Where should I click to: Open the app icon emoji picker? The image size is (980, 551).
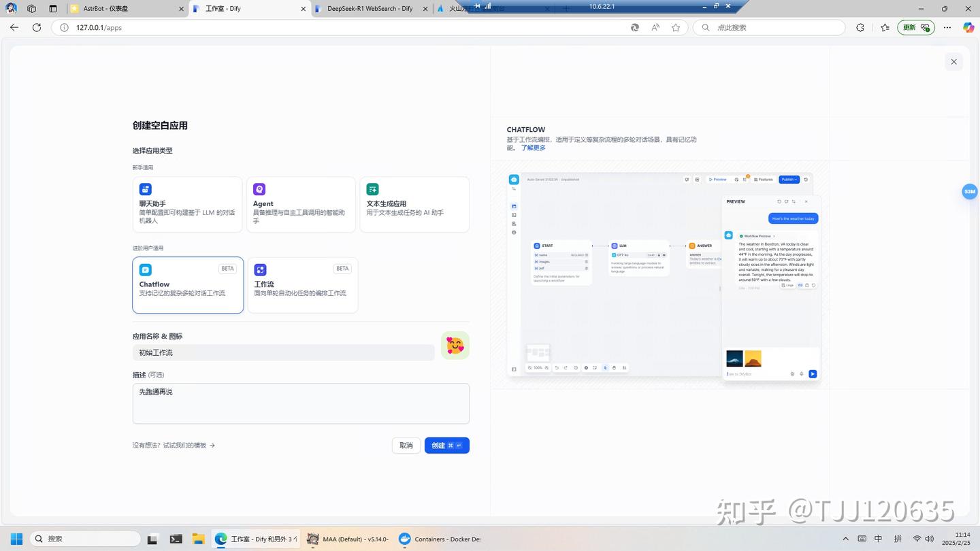coord(455,345)
